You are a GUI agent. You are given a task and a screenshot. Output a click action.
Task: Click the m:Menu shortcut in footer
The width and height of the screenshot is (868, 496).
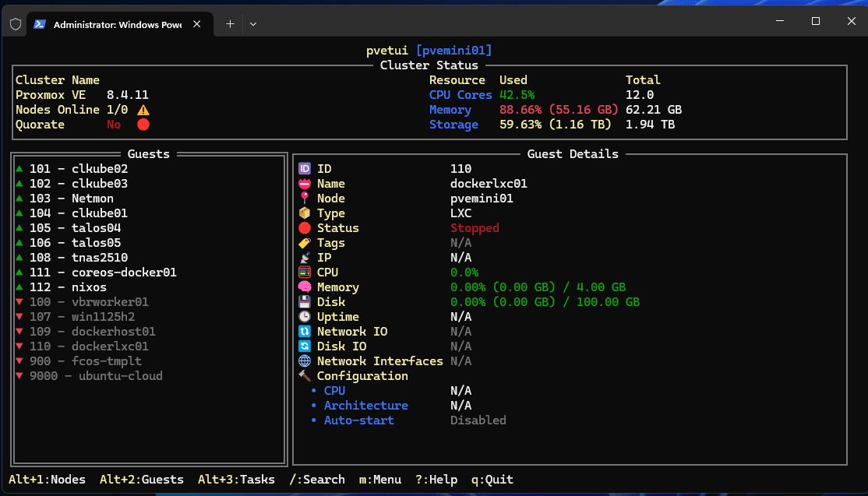click(x=379, y=480)
